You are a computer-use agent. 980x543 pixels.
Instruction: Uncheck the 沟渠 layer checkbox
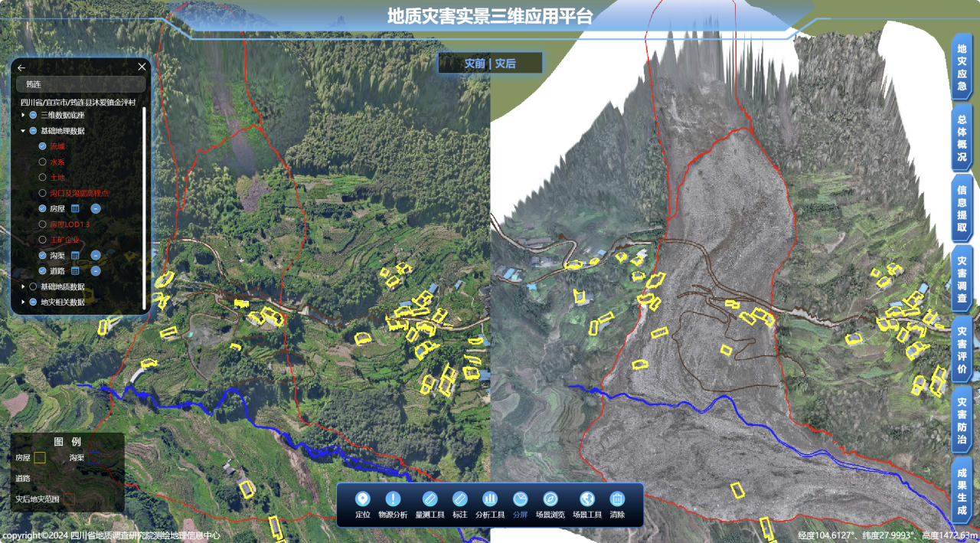coord(43,255)
